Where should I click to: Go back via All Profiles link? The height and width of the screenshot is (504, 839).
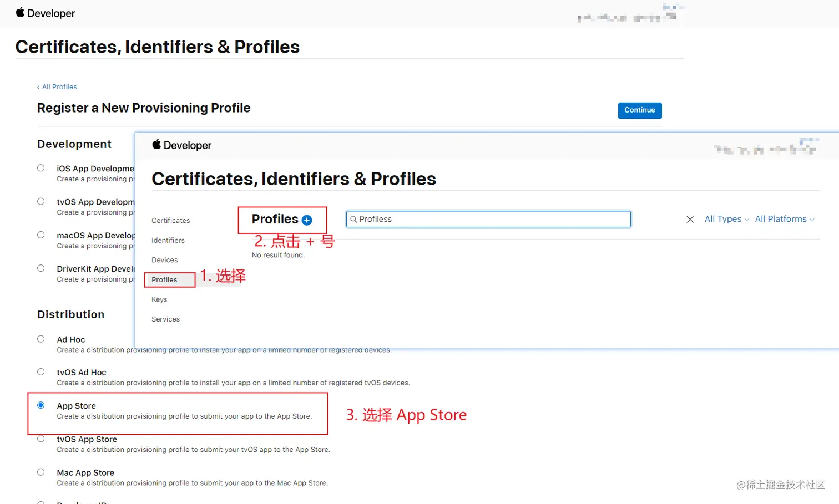tap(57, 87)
